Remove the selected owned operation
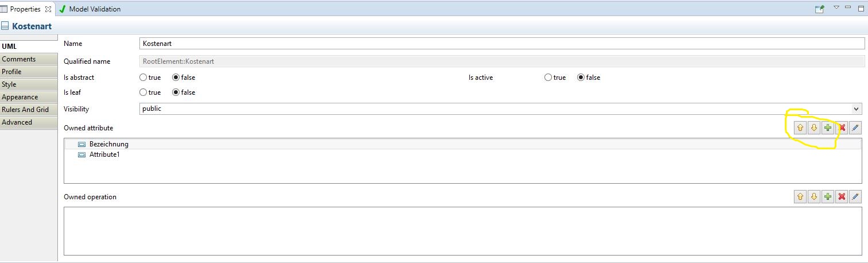868x263 pixels. pos(842,197)
